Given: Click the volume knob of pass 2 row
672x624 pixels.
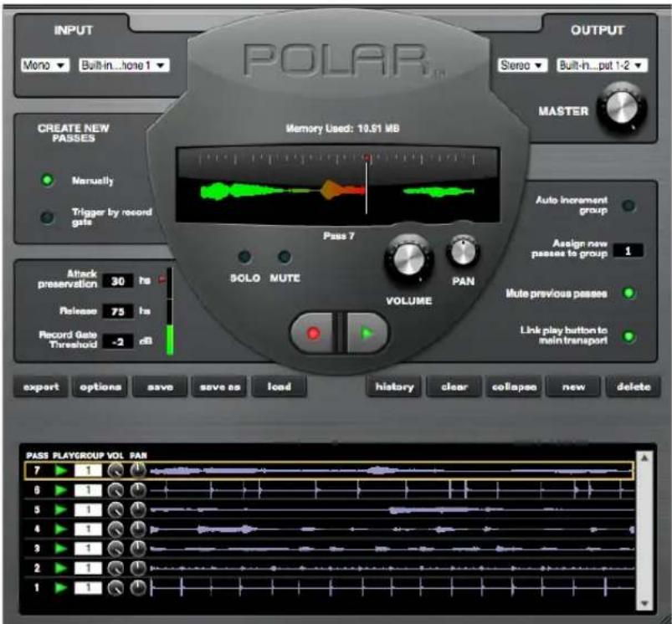Looking at the screenshot, I should point(115,568).
